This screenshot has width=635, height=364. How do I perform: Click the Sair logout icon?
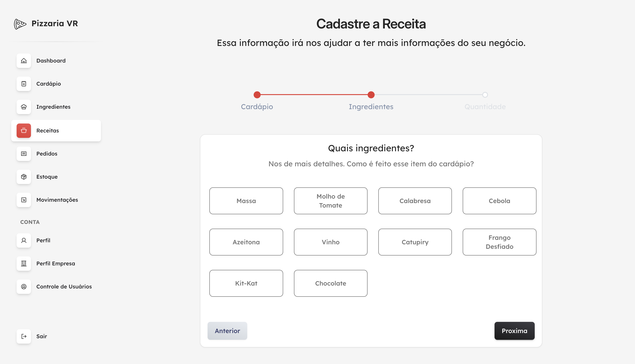click(x=24, y=336)
